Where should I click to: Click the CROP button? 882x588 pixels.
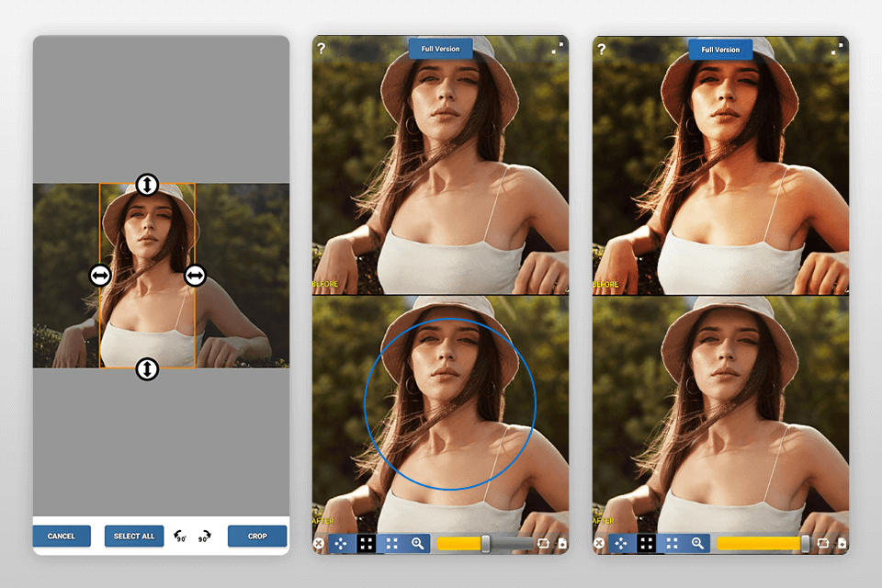tap(257, 537)
